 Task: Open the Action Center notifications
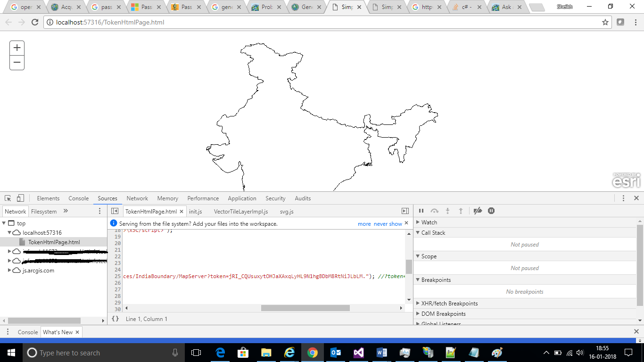(x=628, y=353)
